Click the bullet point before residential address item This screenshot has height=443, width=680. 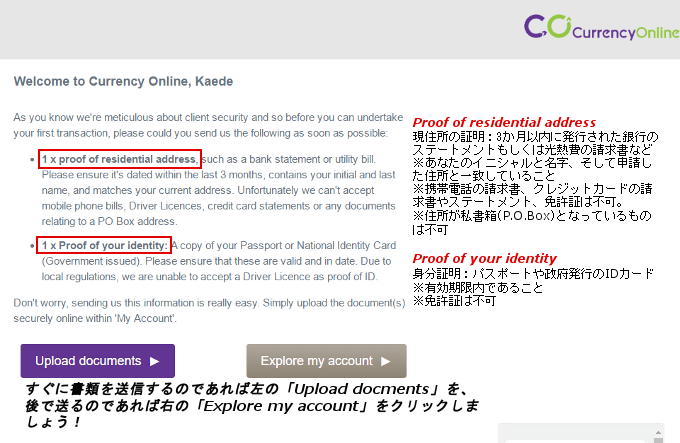click(33, 160)
